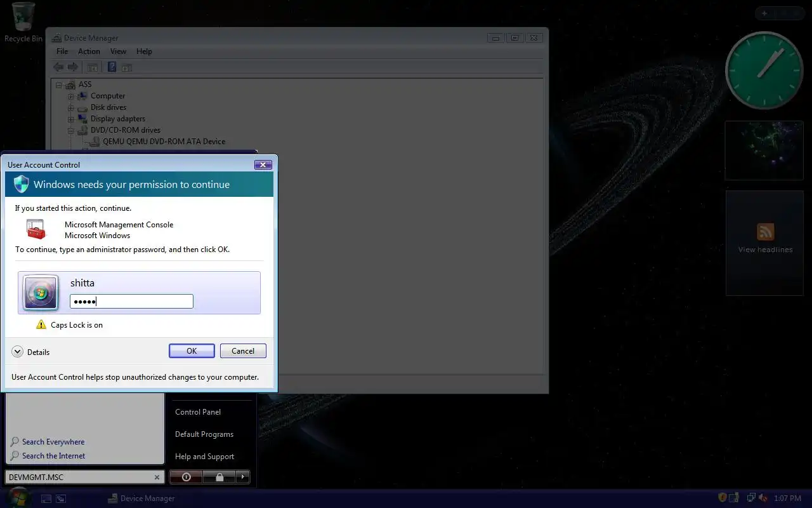Screen dimensions: 812x508
Task: Close the User Account Control dialog
Action: [x=263, y=165]
